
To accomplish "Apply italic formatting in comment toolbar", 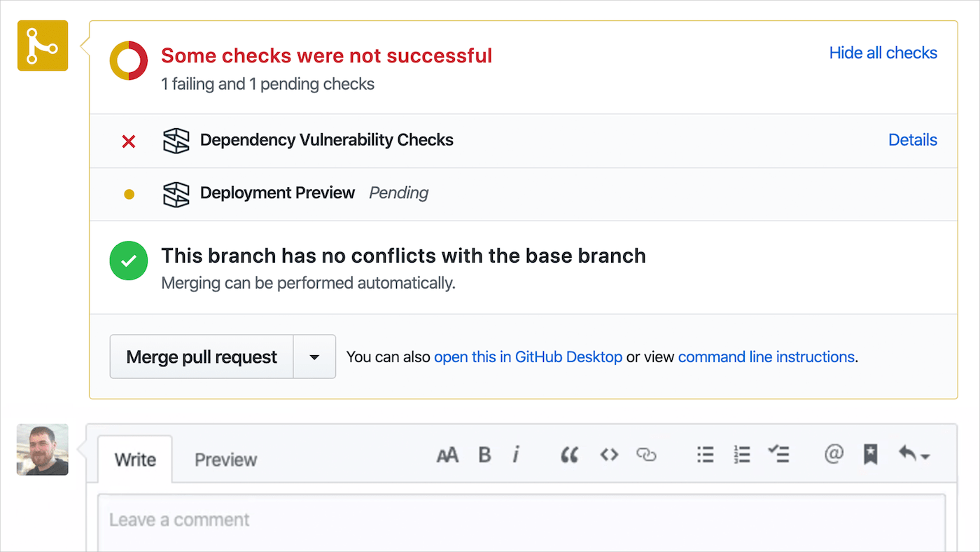I will point(516,455).
